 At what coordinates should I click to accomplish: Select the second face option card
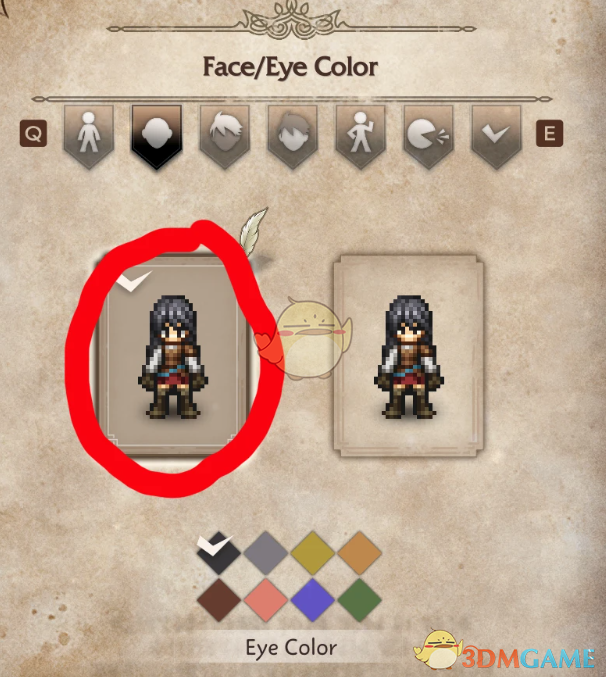[x=409, y=356]
